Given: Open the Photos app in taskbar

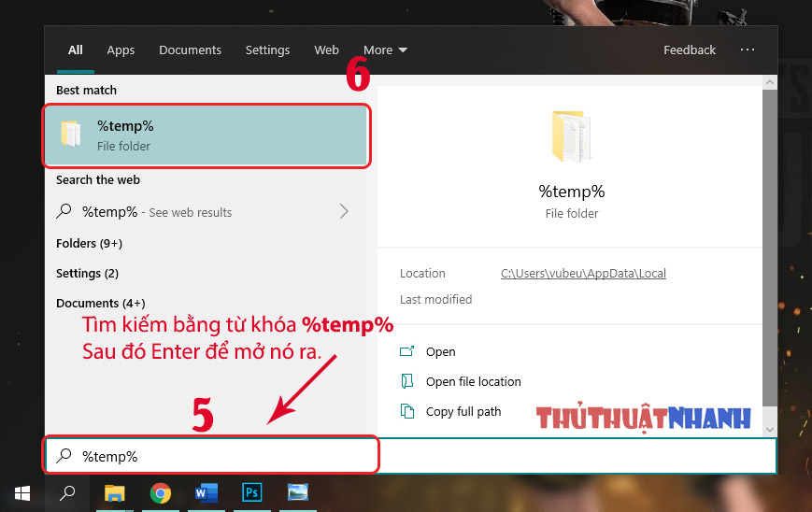Looking at the screenshot, I should pos(298,492).
